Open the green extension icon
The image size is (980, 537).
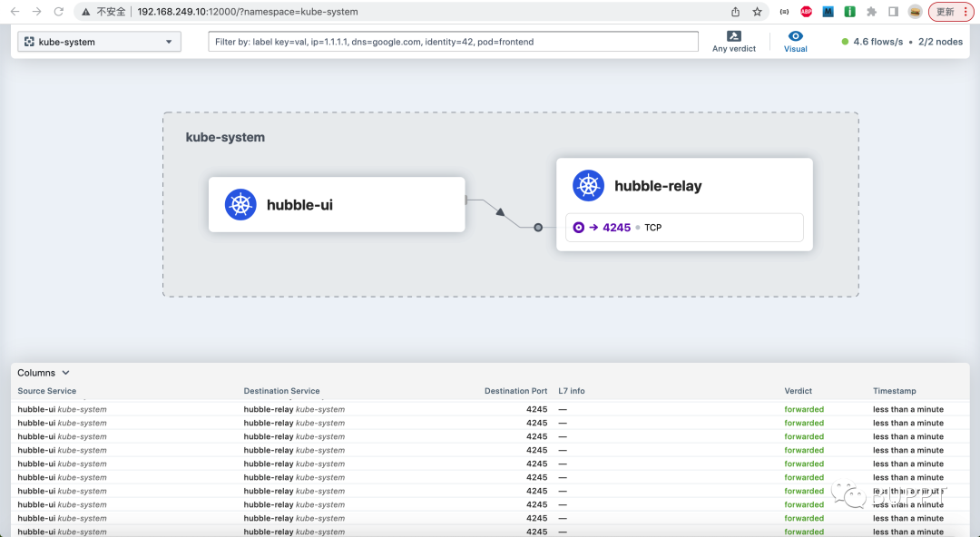850,11
